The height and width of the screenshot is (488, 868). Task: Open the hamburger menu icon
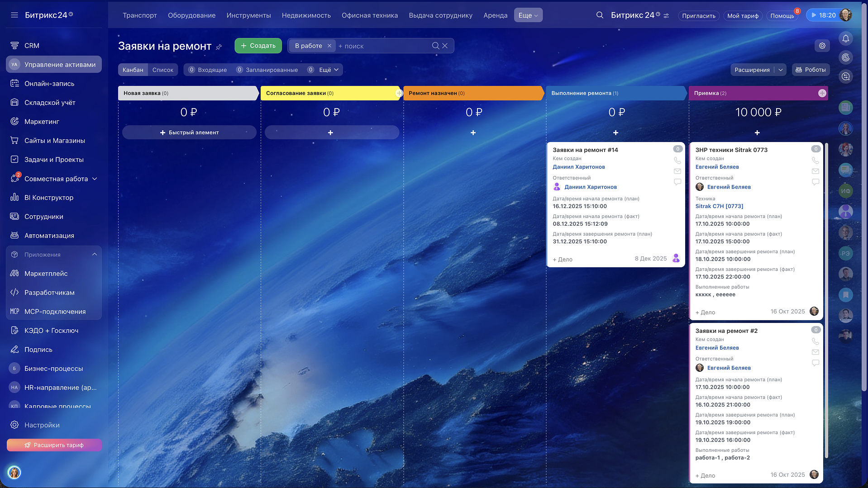(14, 15)
